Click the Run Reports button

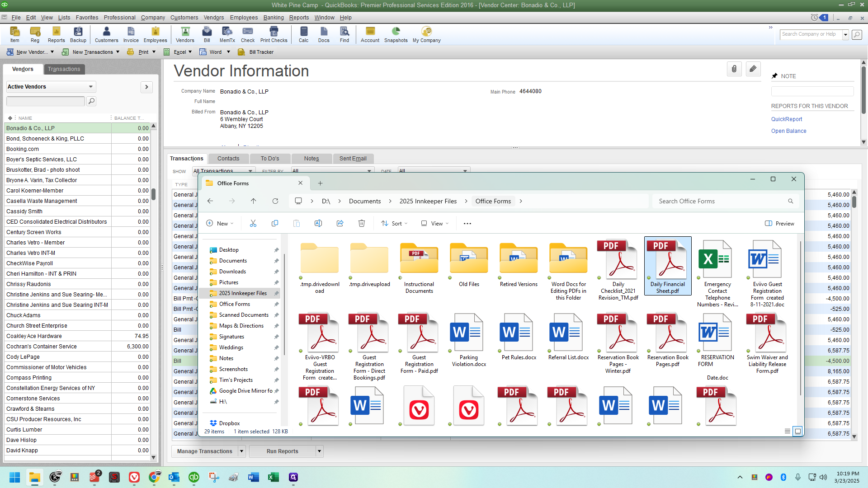[282, 451]
